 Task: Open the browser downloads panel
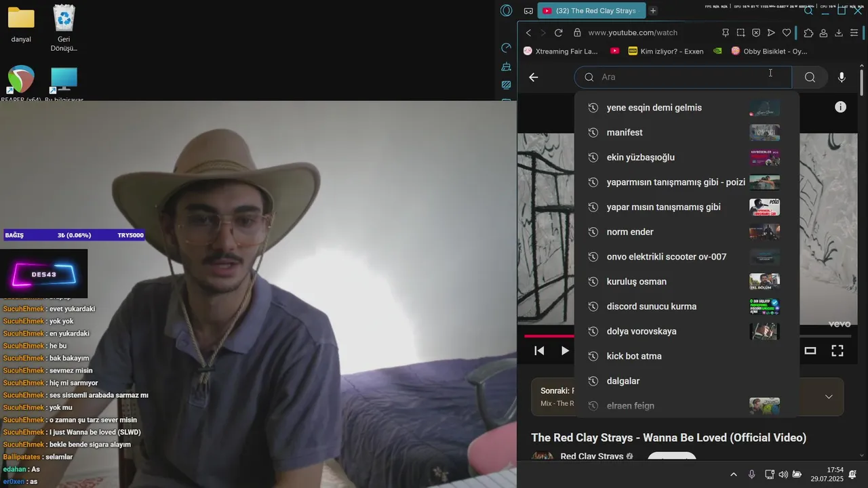click(839, 33)
